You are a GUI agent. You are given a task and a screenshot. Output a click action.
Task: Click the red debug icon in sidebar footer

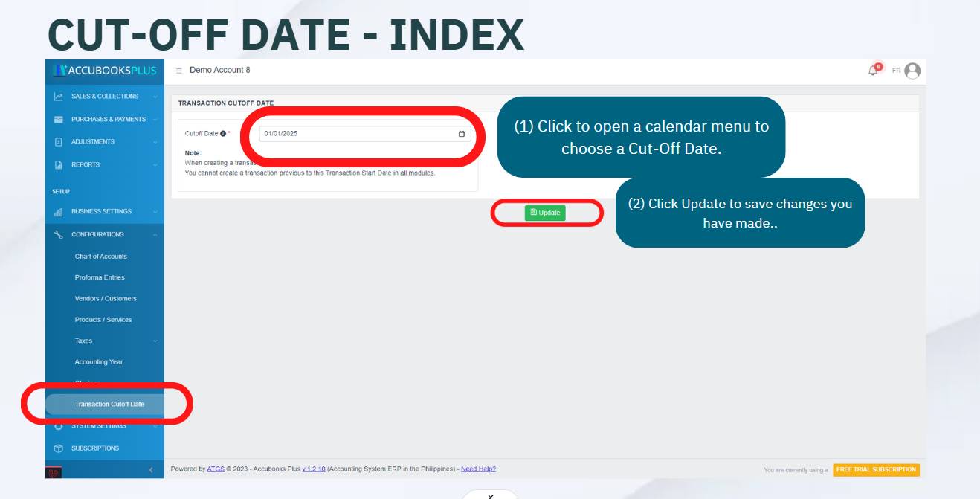(54, 472)
